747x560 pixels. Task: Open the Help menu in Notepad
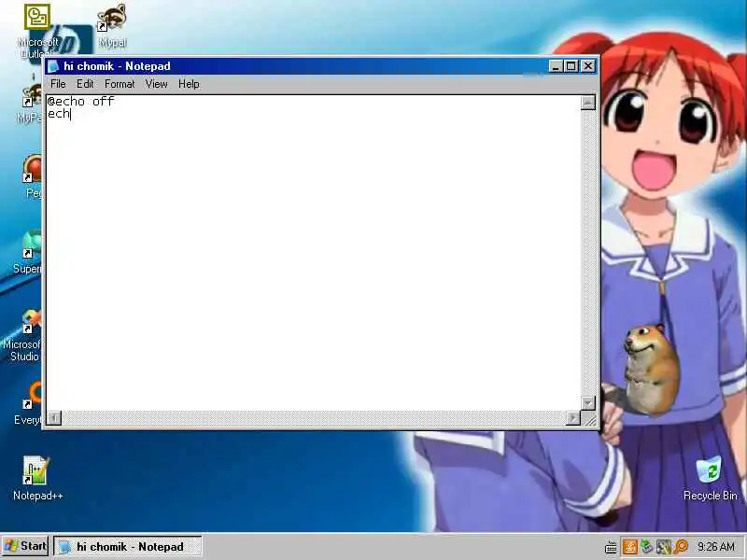click(189, 84)
